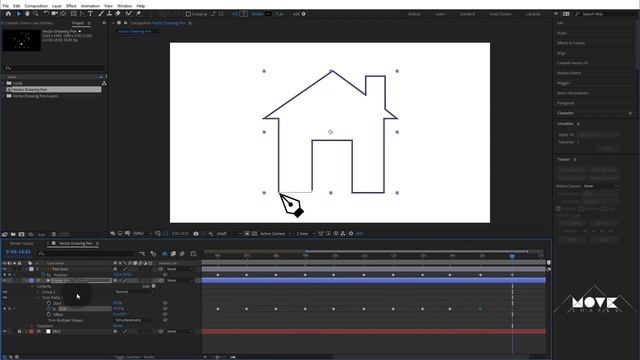This screenshot has height=360, width=640.
Task: Open the Wiggler panel
Action: click(563, 83)
